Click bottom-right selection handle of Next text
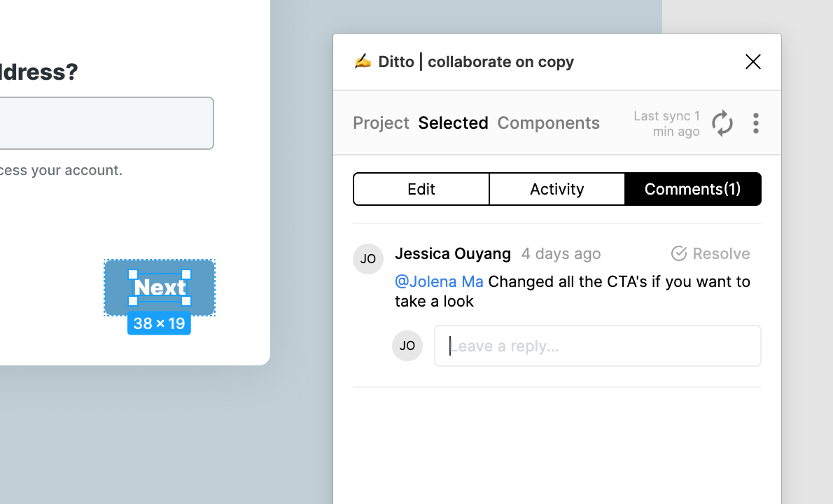 point(186,301)
